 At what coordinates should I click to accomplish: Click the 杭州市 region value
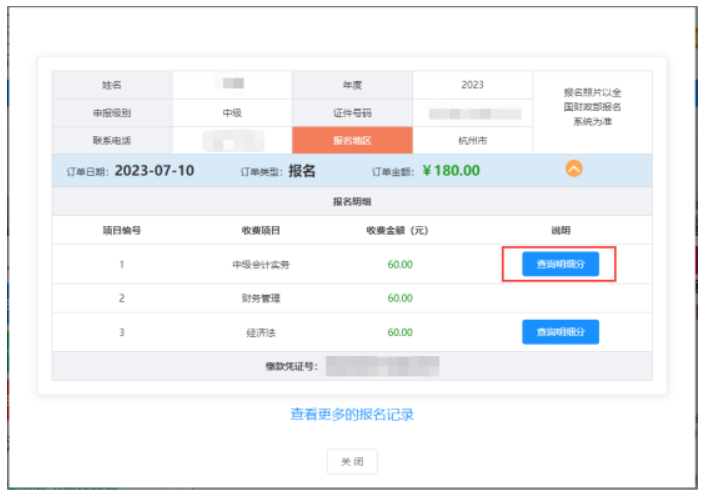pos(472,141)
